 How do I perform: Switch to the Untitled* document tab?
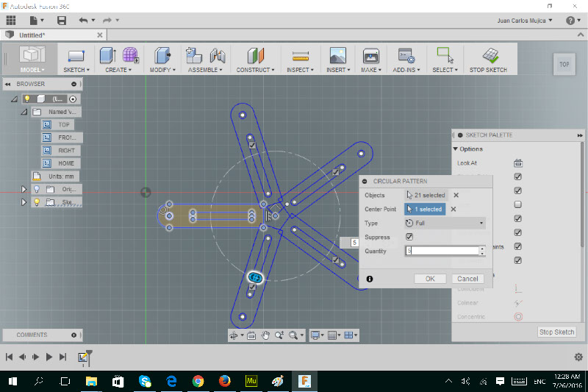(54, 35)
